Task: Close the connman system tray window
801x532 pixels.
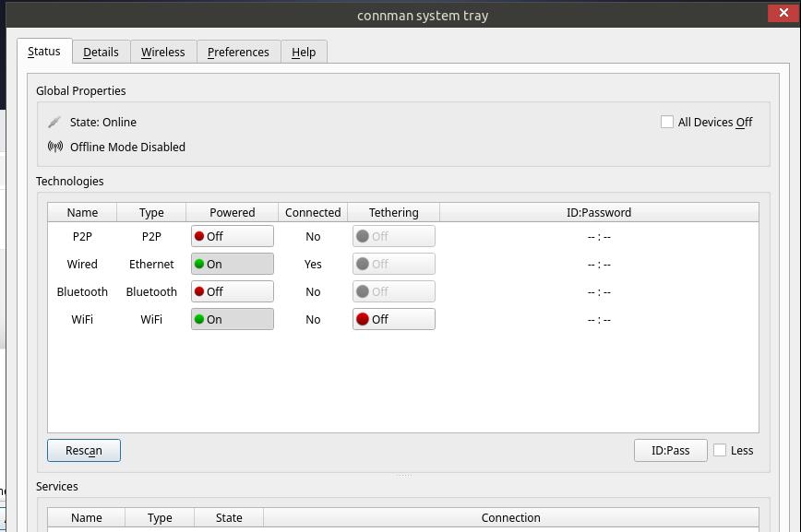Action: point(783,13)
